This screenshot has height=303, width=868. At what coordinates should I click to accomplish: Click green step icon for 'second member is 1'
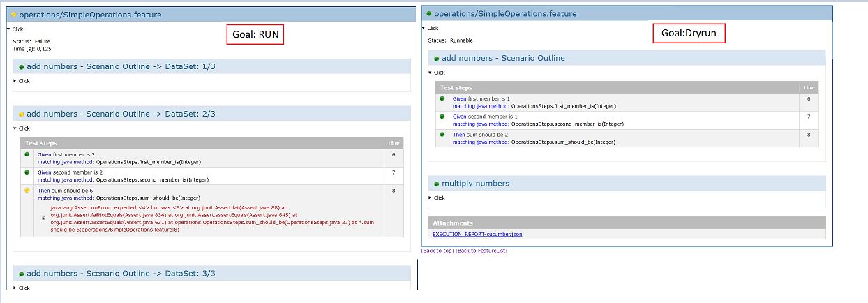(442, 117)
